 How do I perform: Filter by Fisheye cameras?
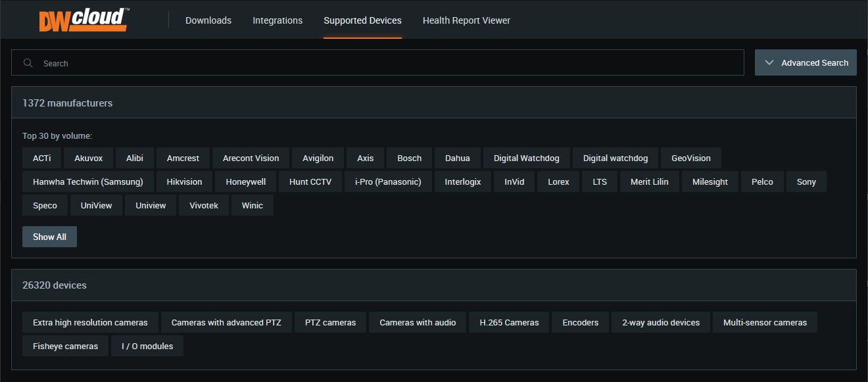[x=66, y=346]
